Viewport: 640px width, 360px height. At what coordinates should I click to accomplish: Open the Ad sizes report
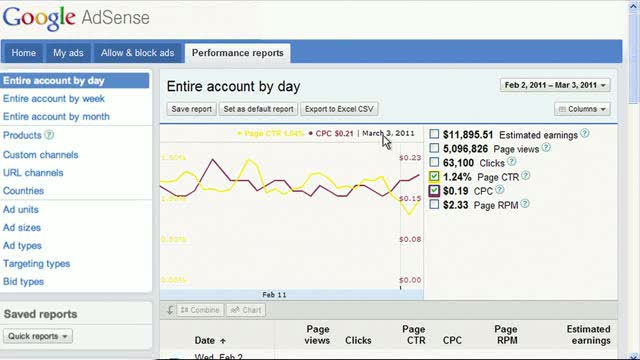[x=22, y=228]
